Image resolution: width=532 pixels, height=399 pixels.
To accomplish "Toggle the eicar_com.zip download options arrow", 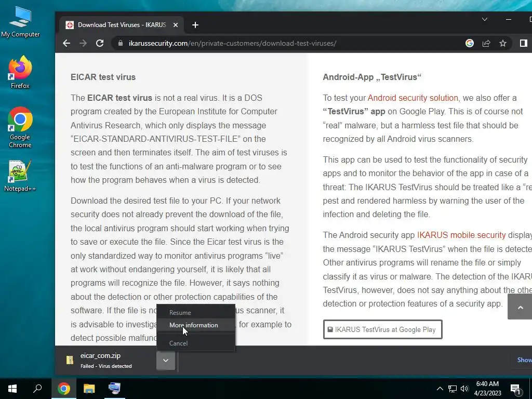I will click(x=166, y=361).
